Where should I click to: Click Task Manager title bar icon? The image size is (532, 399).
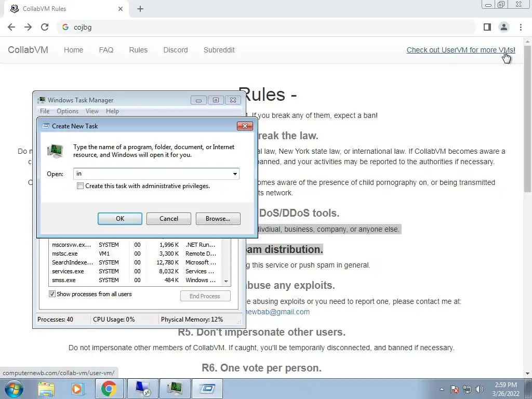coord(42,100)
